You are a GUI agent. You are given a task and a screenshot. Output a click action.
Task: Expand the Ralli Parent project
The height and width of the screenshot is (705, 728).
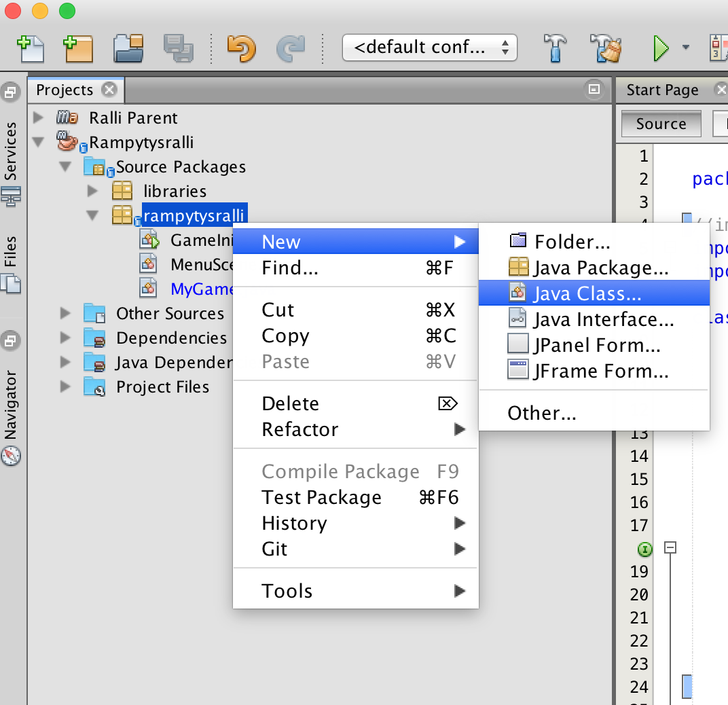click(39, 117)
